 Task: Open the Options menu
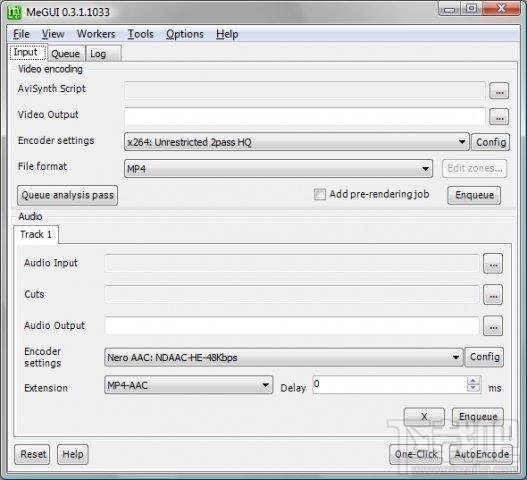[x=185, y=34]
